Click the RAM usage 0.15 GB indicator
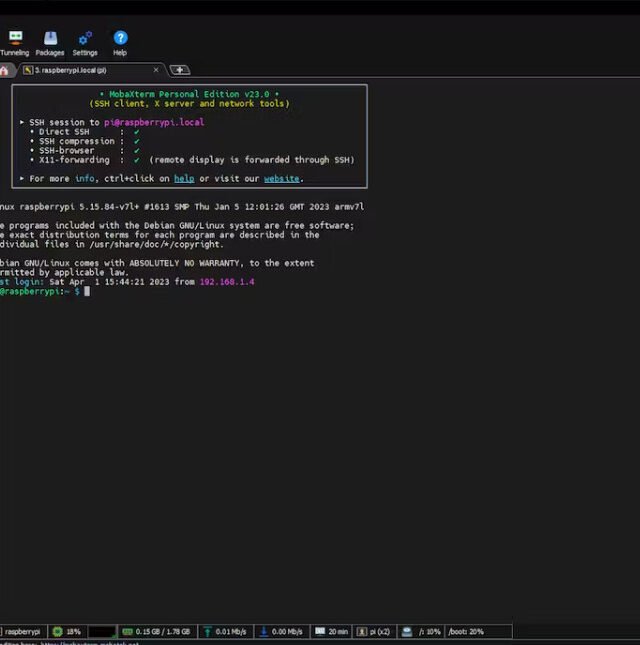This screenshot has height=645, width=640. [155, 632]
